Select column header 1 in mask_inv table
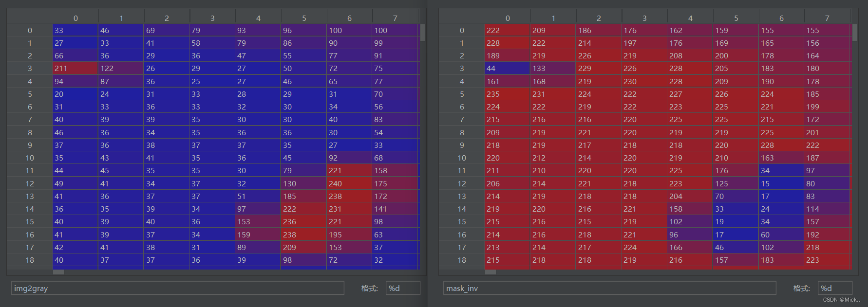868x307 pixels. point(553,18)
